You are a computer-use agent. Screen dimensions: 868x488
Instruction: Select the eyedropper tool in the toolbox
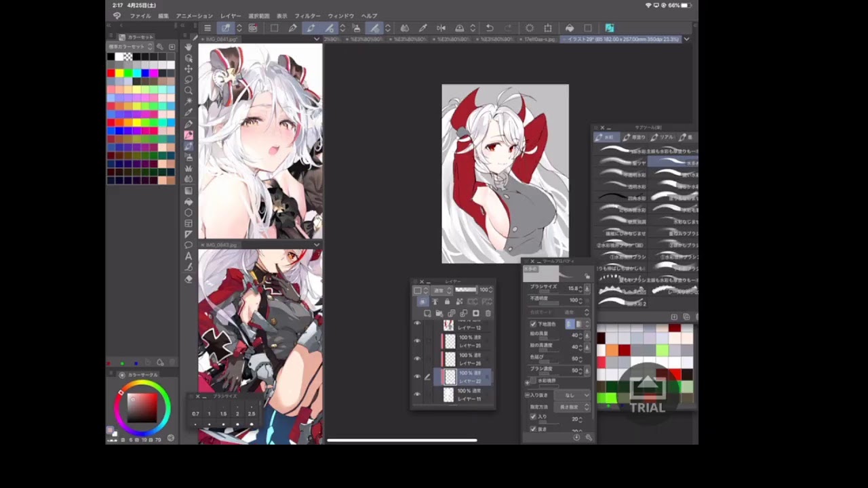[x=189, y=113]
